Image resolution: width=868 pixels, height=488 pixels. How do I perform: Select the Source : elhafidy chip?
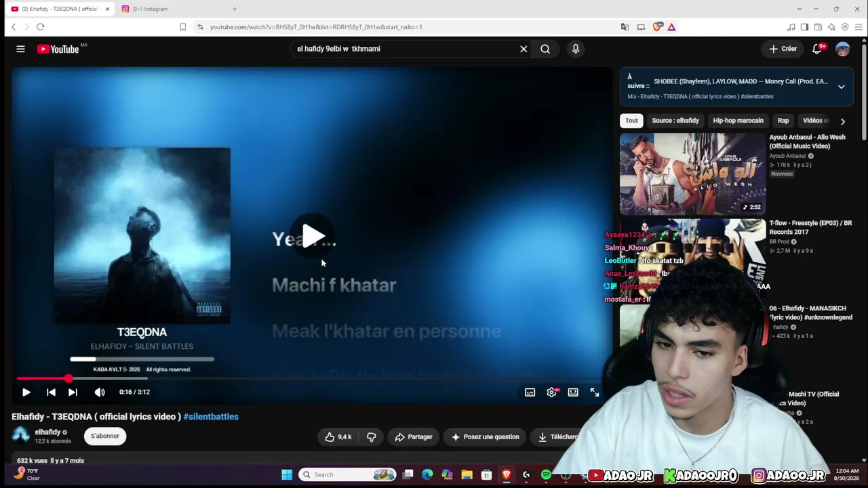pyautogui.click(x=675, y=121)
